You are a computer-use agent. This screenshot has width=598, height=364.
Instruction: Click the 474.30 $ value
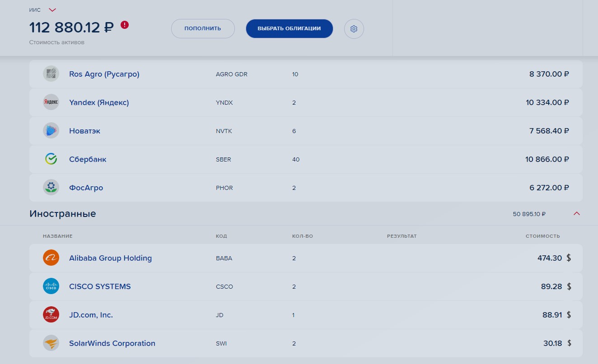coord(555,258)
